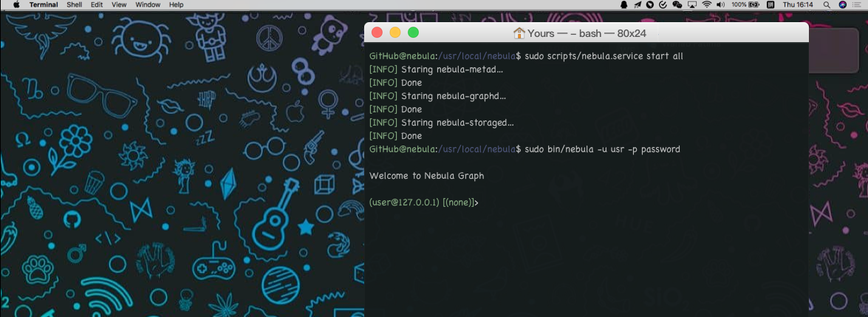Maximize the terminal with green button
Image resolution: width=868 pixels, height=317 pixels.
point(414,33)
